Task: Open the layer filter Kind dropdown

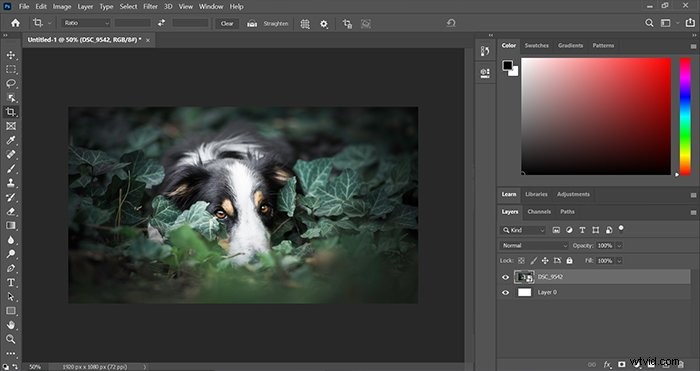Action: [x=523, y=230]
